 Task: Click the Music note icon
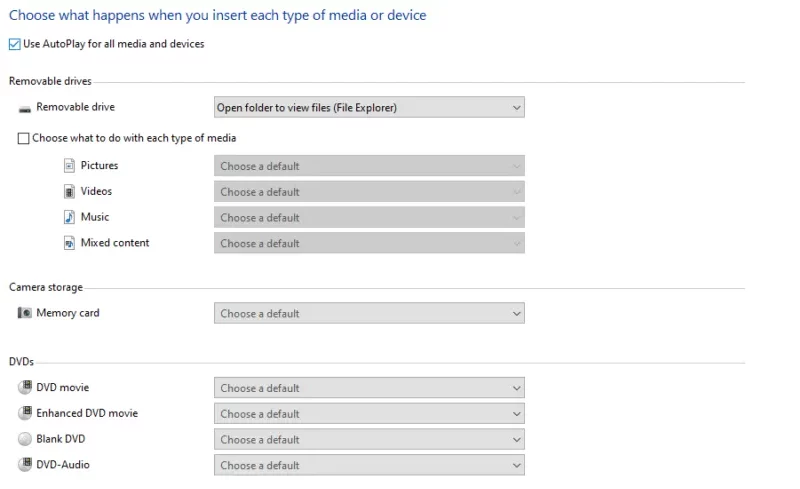[x=69, y=217]
